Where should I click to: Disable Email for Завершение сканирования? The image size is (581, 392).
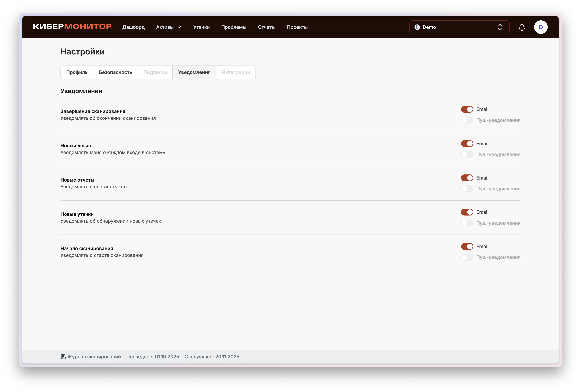click(467, 109)
